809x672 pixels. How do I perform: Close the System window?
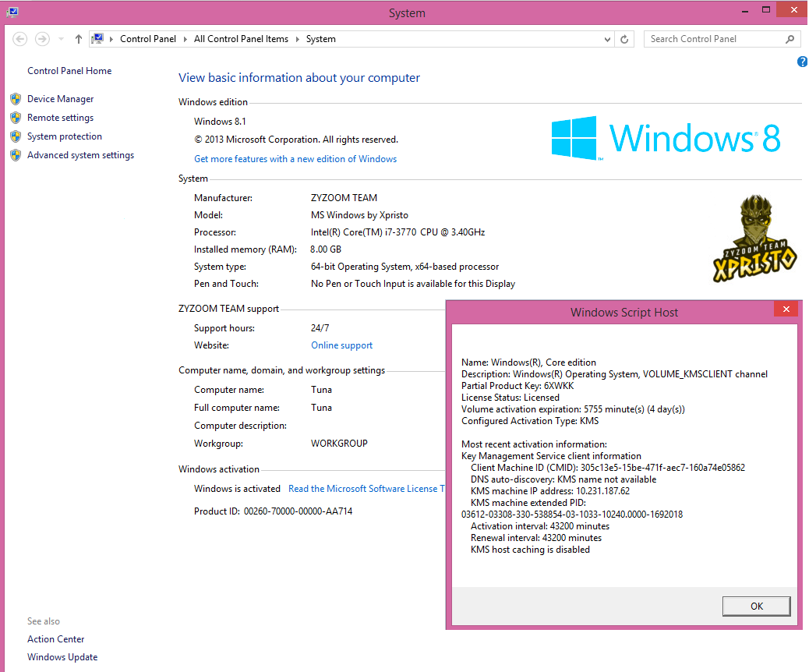(x=794, y=10)
